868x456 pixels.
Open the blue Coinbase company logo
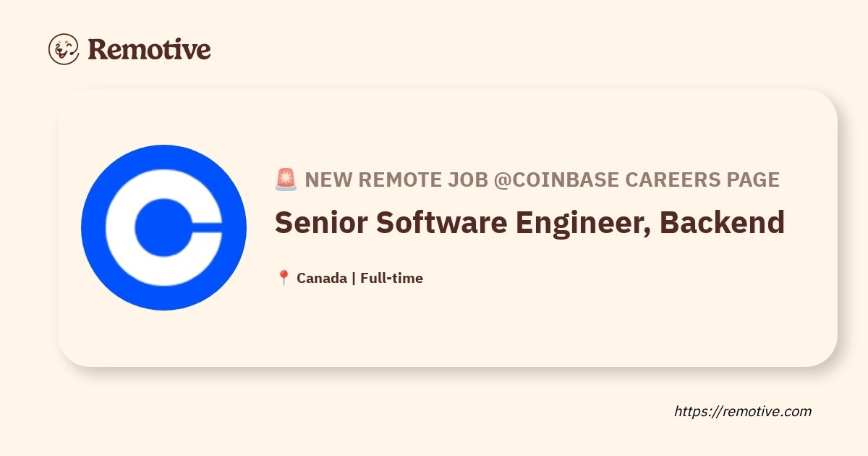point(164,227)
